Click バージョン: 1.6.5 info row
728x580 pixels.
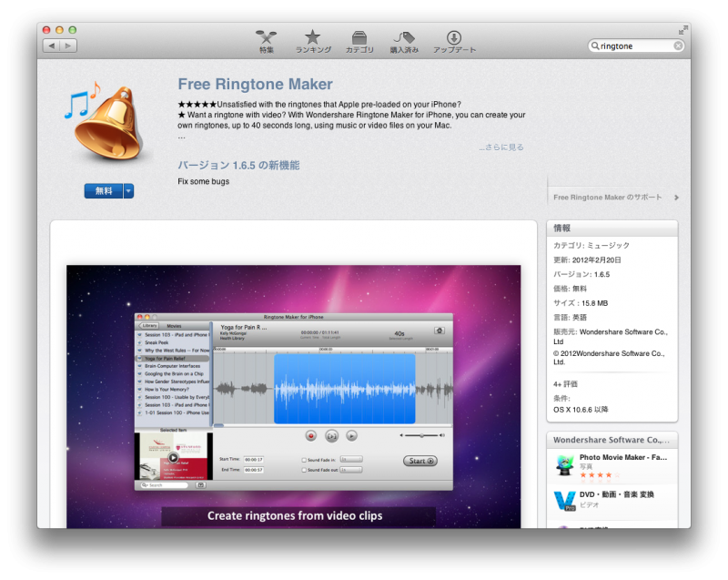point(581,274)
